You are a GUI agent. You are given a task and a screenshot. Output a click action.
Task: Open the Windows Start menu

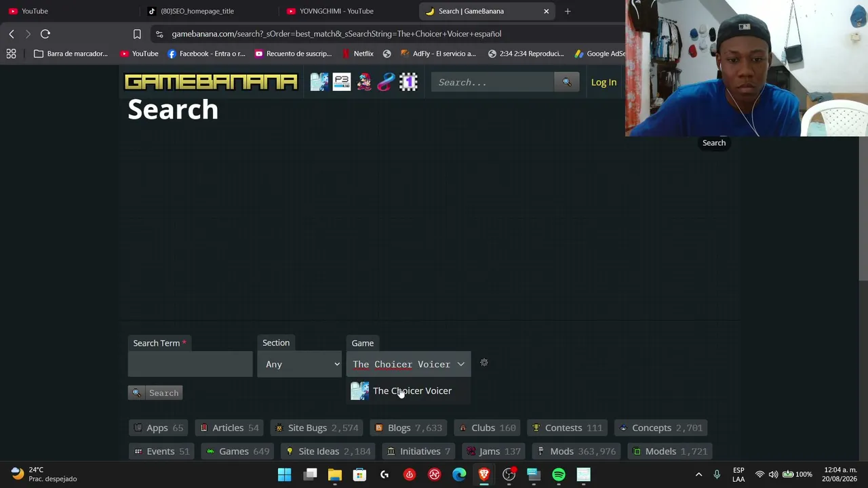pos(285,474)
